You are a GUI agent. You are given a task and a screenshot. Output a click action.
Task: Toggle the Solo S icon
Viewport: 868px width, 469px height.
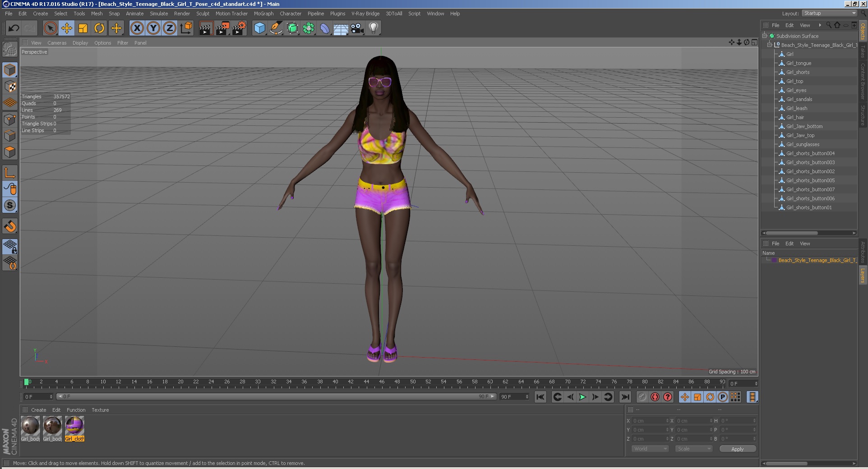(10, 205)
